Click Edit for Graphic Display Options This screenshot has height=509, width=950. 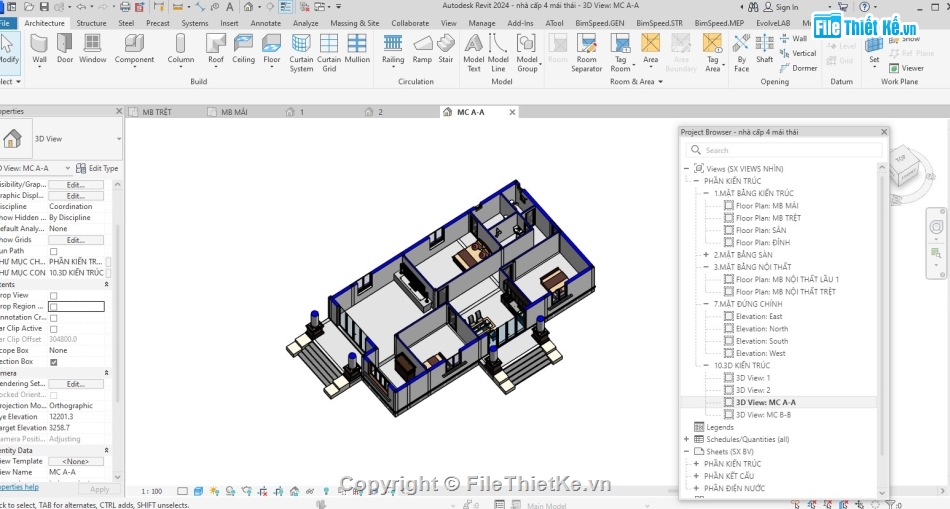click(x=76, y=196)
